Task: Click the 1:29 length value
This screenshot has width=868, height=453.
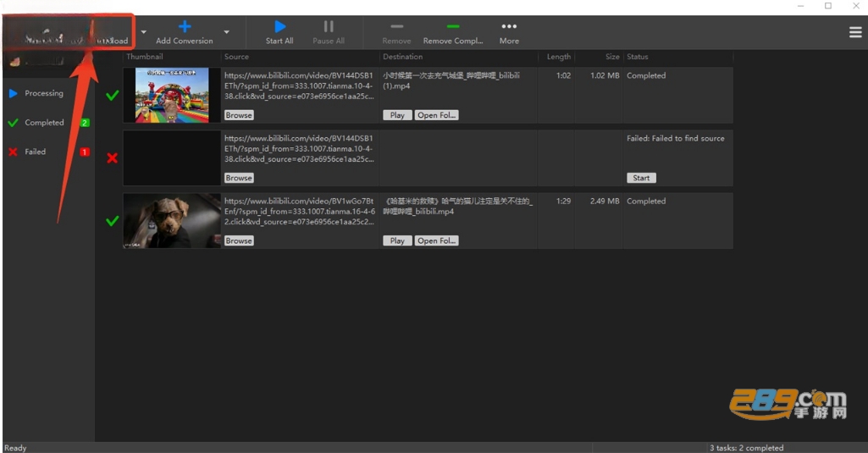Action: tap(563, 201)
